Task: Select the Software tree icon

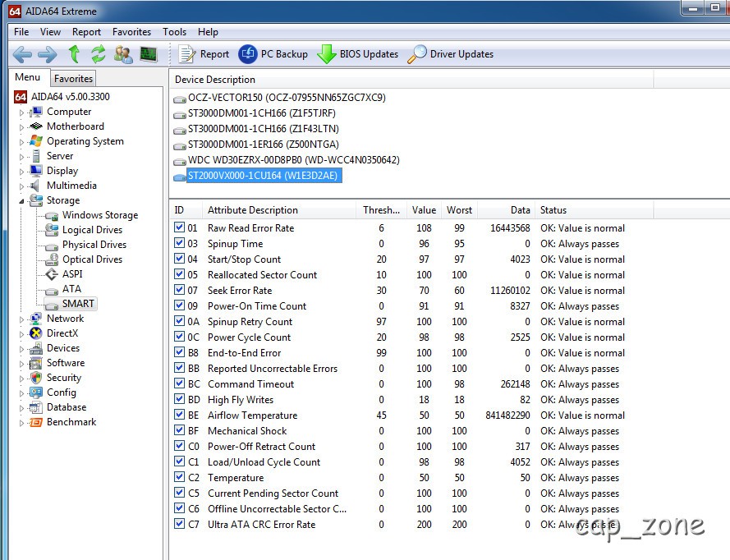Action: tap(36, 363)
